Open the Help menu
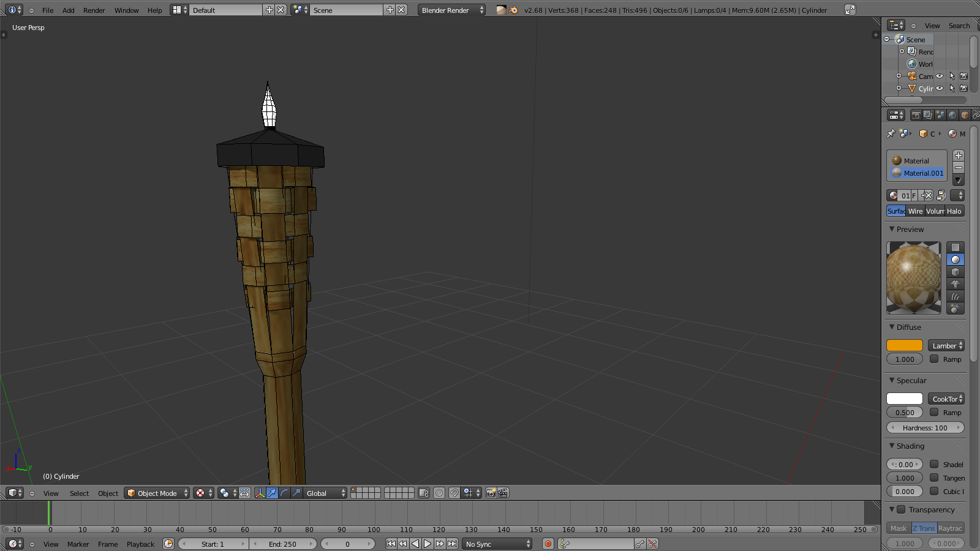The image size is (980, 551). point(155,10)
